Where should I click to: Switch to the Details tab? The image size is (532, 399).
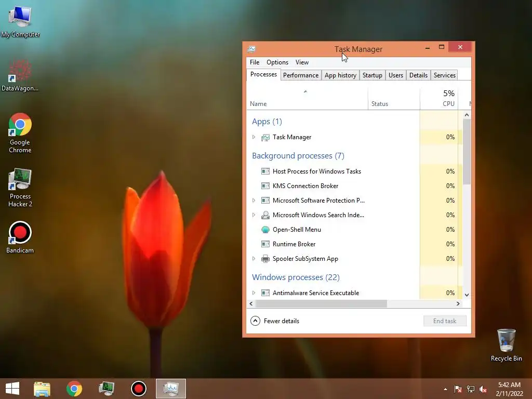point(418,75)
